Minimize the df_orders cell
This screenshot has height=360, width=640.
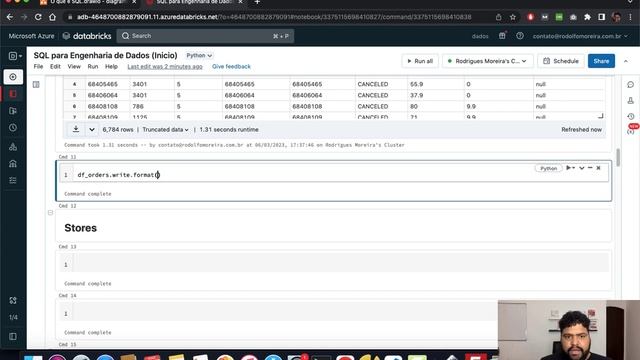coord(590,168)
